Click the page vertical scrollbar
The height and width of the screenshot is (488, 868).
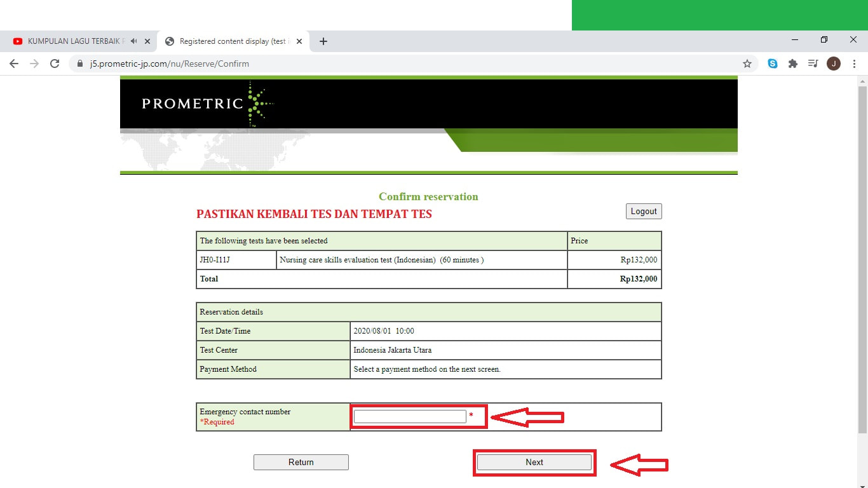[x=862, y=259]
